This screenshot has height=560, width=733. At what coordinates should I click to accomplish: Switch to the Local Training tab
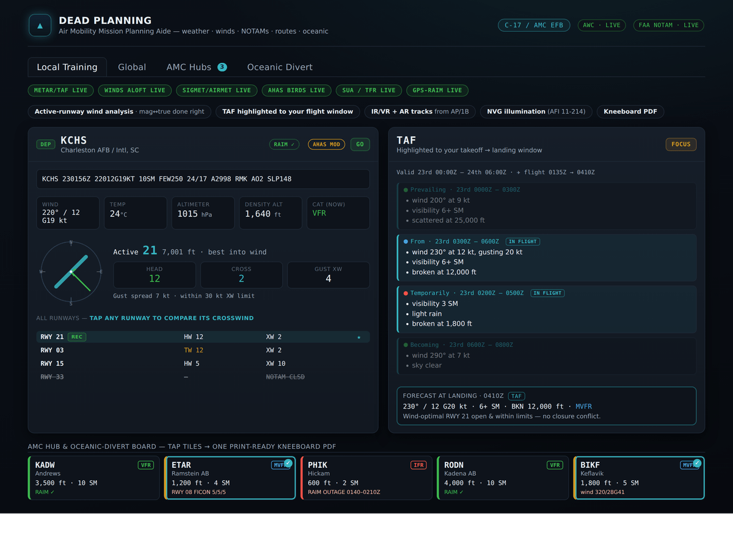coord(67,67)
